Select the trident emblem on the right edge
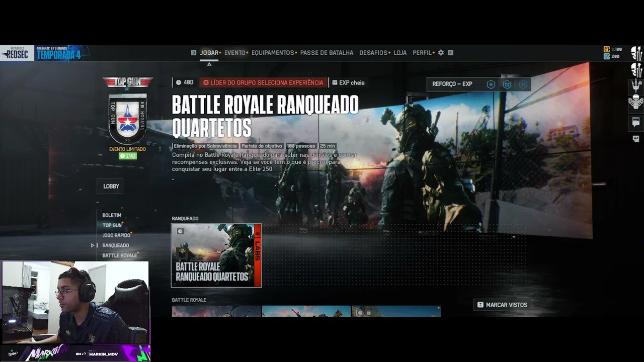The height and width of the screenshot is (362, 644). [x=636, y=85]
